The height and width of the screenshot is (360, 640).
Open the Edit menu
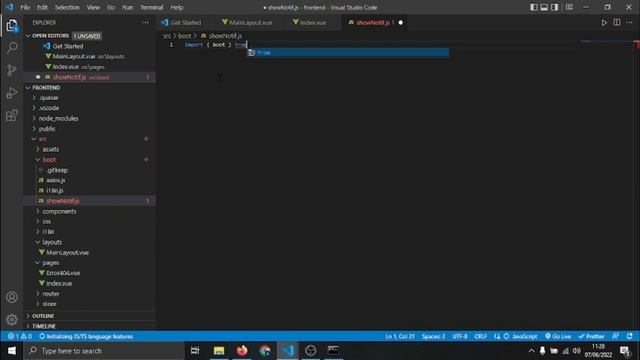42,7
